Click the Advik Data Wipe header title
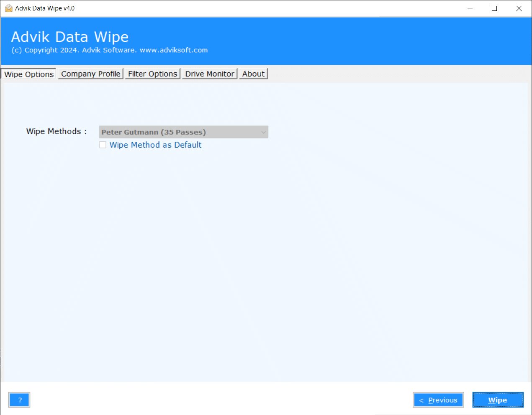Screen dimensions: 532x415 (70, 37)
